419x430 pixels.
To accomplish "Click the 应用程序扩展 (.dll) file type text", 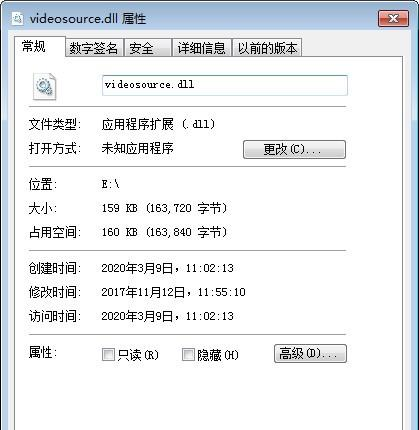I will pyautogui.click(x=158, y=125).
